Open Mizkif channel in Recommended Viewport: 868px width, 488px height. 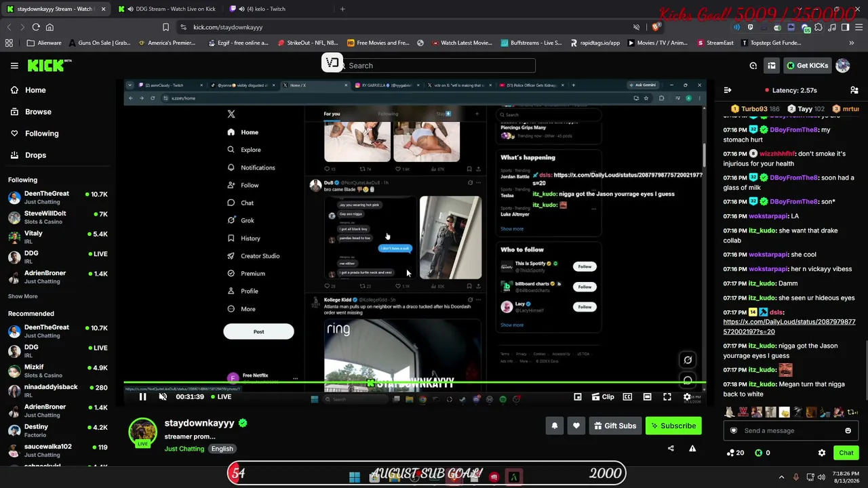pos(58,371)
